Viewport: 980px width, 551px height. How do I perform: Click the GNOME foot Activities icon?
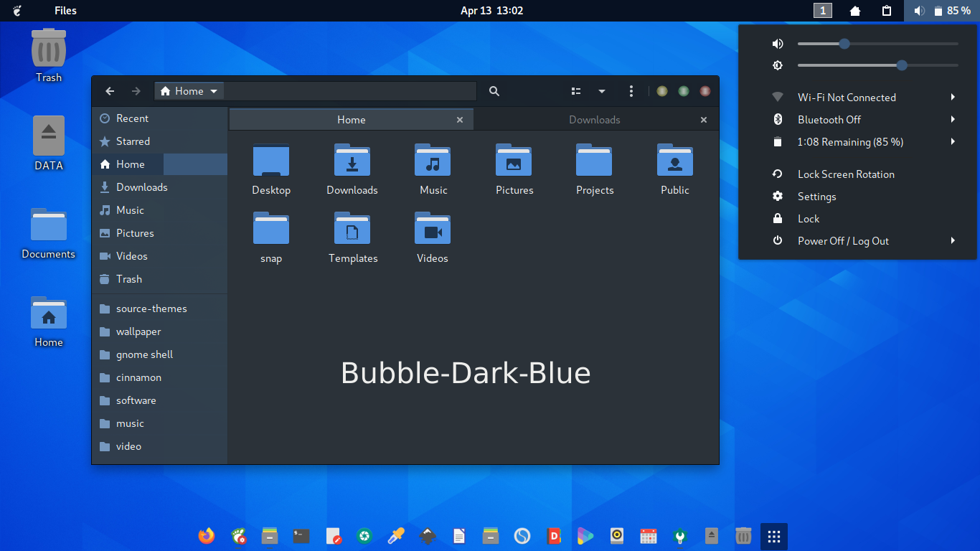coord(17,11)
